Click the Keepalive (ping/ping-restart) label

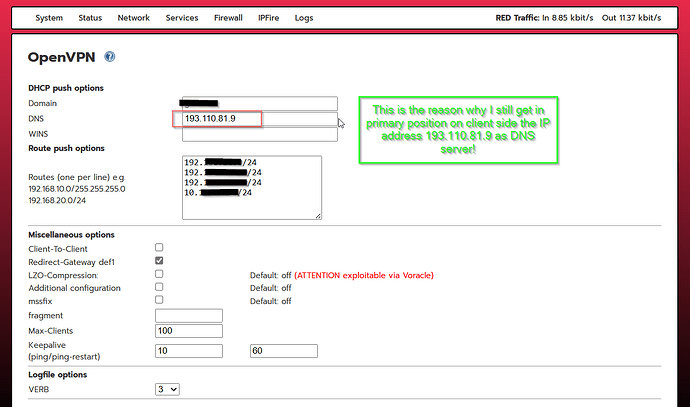coord(64,351)
